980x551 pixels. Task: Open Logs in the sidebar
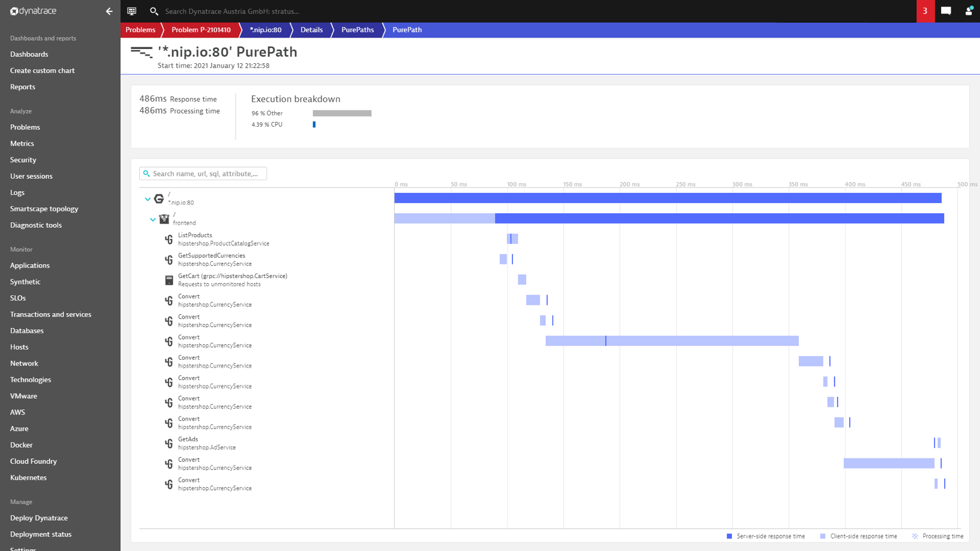click(17, 192)
